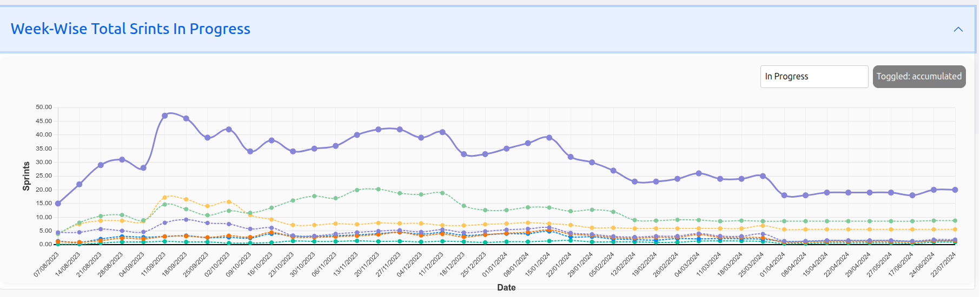The image size is (980, 297).
Task: Click the solid purple point at 02/10/2023
Action: [x=229, y=130]
